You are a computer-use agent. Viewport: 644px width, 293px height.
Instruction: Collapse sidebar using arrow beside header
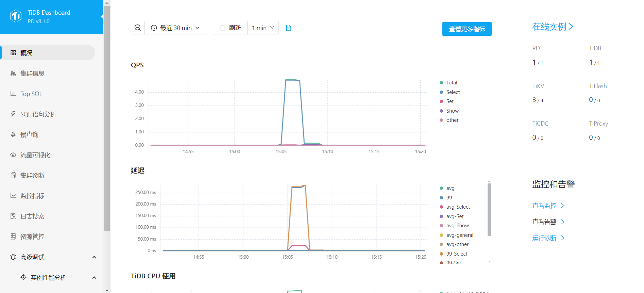(102, 17)
